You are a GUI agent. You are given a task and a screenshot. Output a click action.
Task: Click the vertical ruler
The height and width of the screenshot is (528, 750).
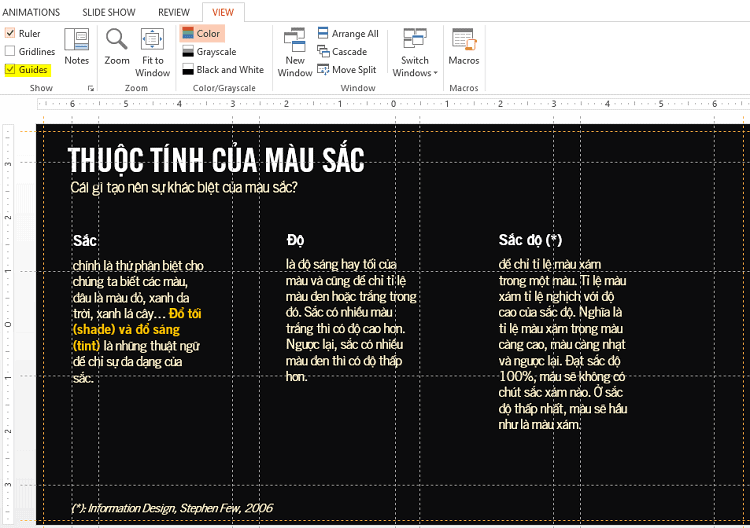[x=8, y=325]
